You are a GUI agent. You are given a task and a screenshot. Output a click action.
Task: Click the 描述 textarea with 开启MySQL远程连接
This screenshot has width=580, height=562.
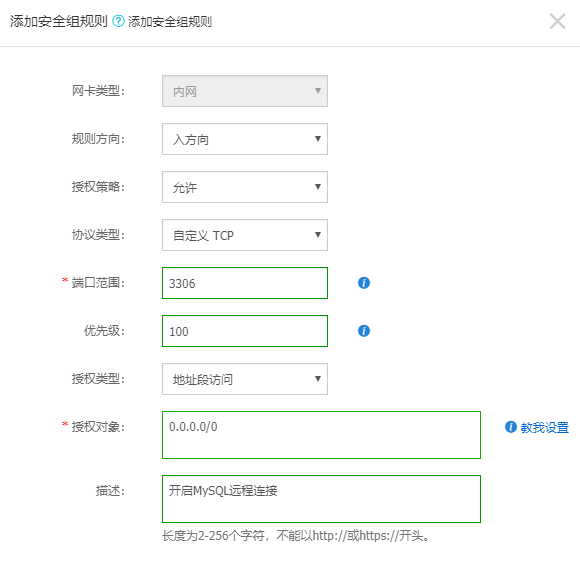coord(321,499)
